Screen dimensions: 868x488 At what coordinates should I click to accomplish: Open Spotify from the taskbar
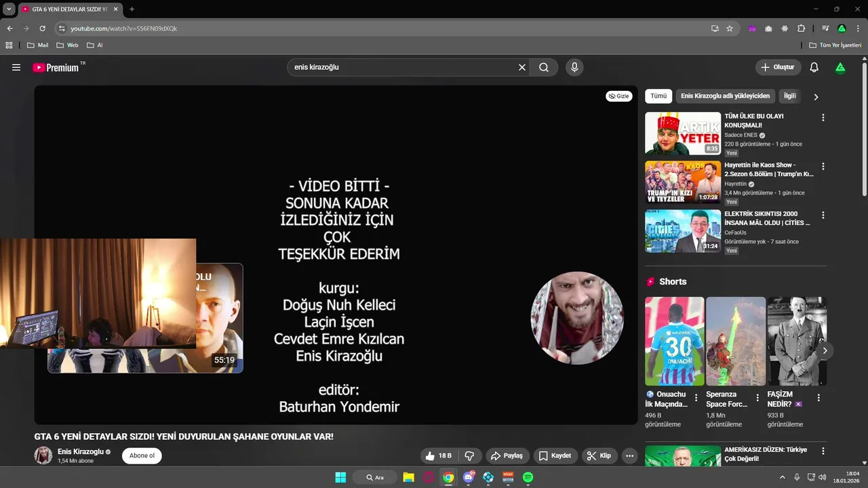coord(528,477)
